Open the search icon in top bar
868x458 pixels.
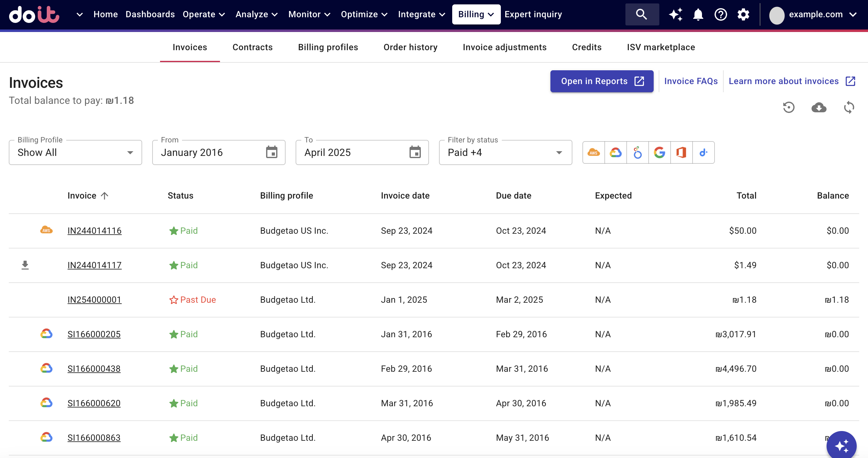pos(641,14)
